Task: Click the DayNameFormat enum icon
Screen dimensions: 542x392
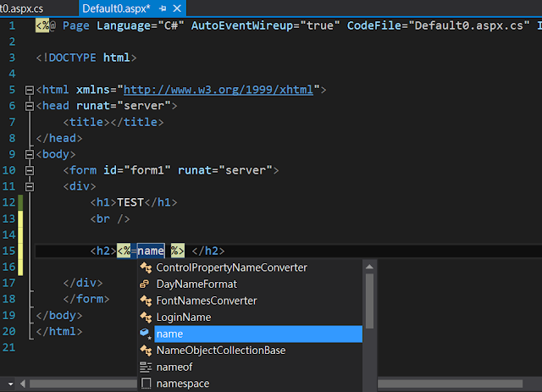Action: pos(145,284)
